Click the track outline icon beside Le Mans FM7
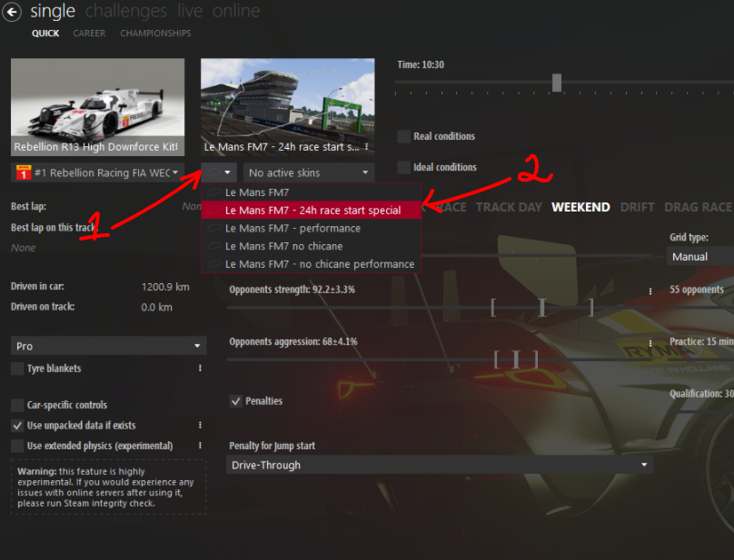734x560 pixels. pos(214,192)
